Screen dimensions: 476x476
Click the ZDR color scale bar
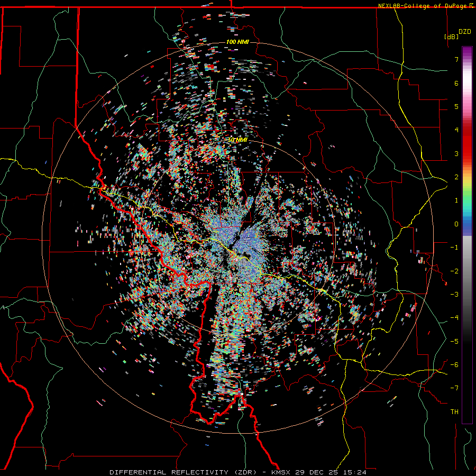point(467,235)
